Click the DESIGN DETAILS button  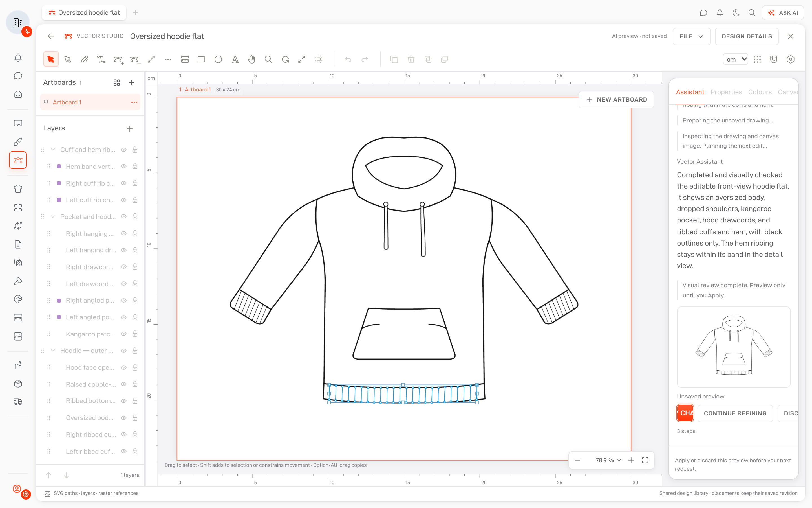click(x=747, y=36)
